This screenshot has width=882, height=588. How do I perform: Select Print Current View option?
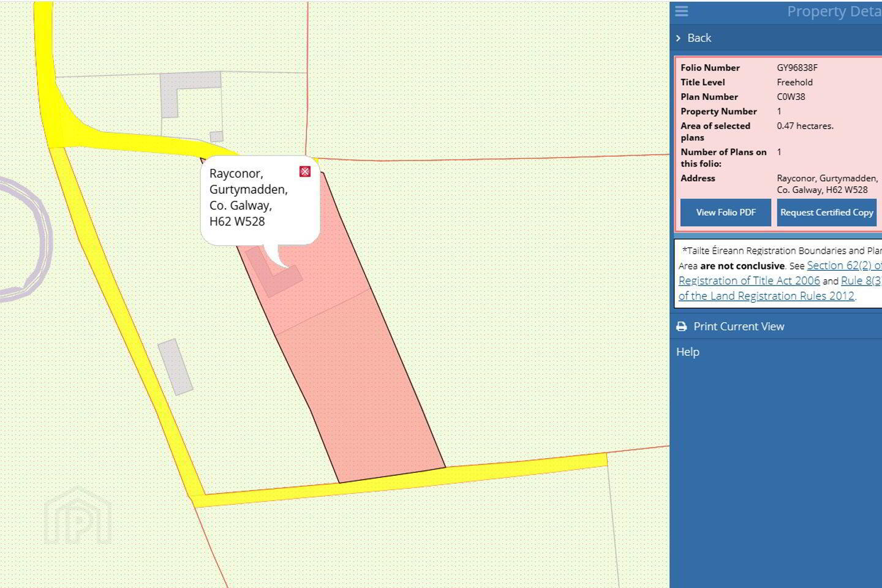[739, 326]
